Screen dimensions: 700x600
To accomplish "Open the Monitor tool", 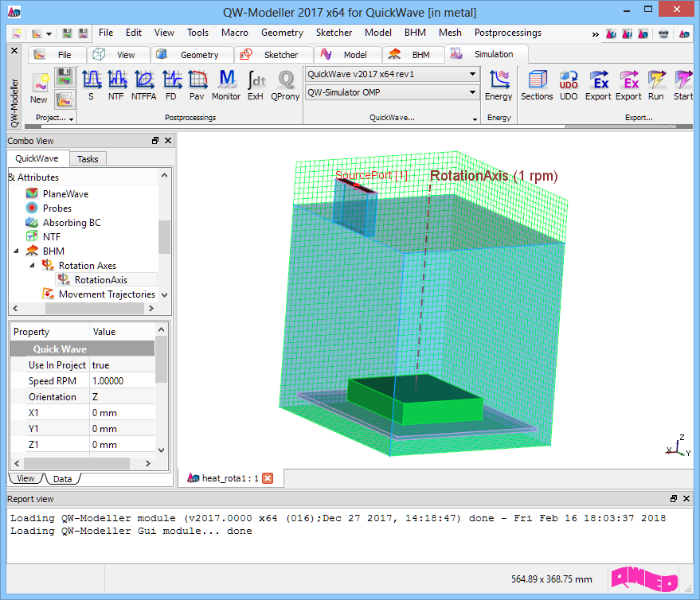I will (226, 84).
